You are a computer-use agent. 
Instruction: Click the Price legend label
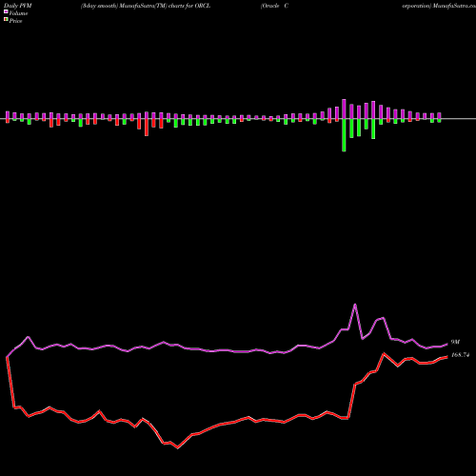[15, 21]
